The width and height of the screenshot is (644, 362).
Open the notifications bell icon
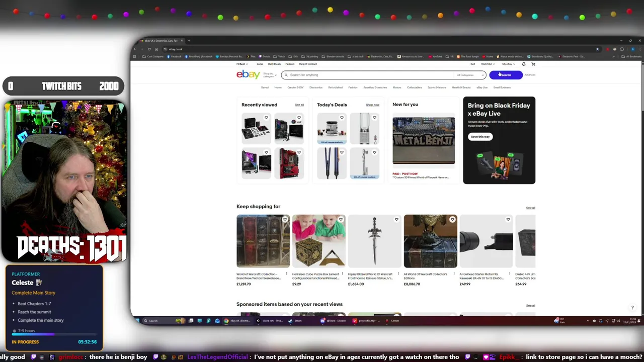523,64
